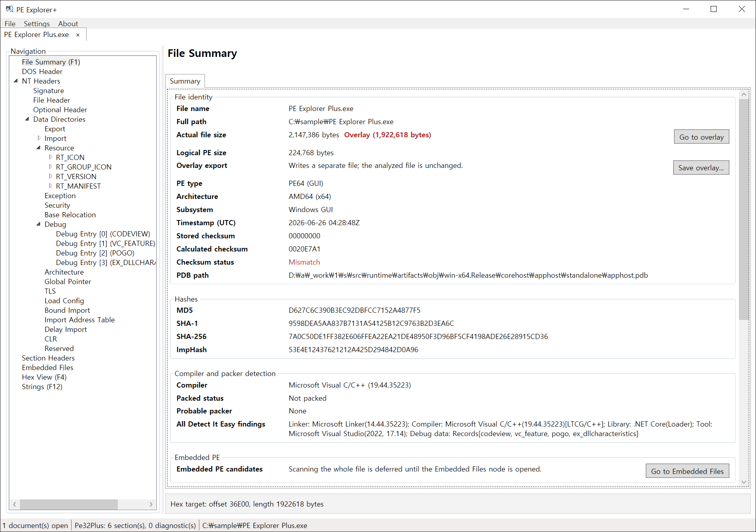
Task: Select the Global Pointer node
Action: [x=68, y=282]
